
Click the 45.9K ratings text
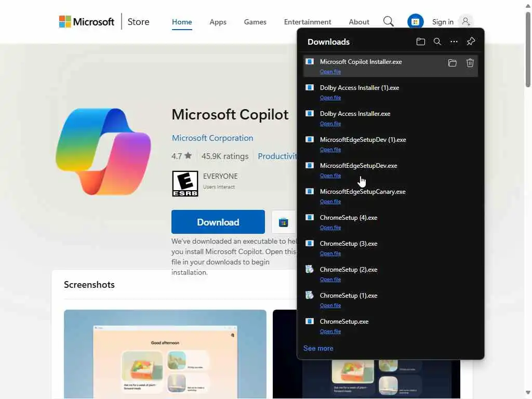[x=225, y=156]
